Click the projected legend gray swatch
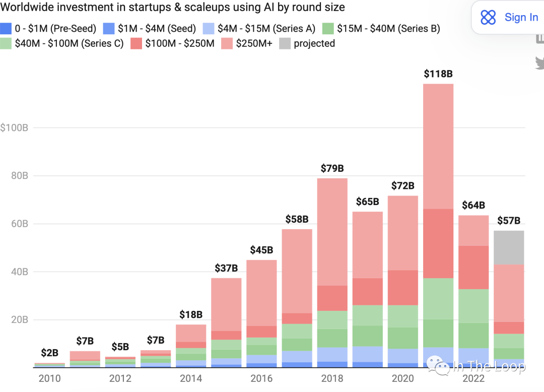Image resolution: width=544 pixels, height=392 pixels. pyautogui.click(x=285, y=43)
